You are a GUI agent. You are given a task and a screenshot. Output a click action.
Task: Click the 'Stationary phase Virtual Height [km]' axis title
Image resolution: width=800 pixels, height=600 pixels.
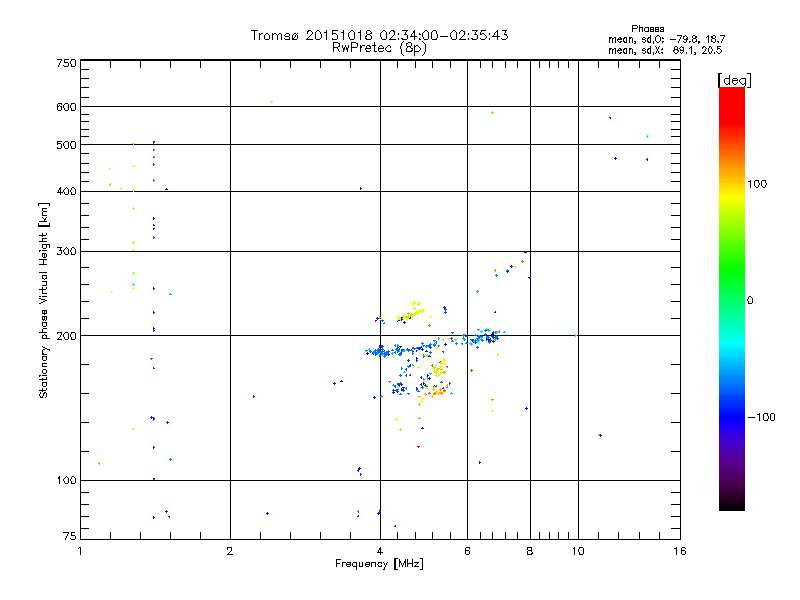[x=43, y=300]
